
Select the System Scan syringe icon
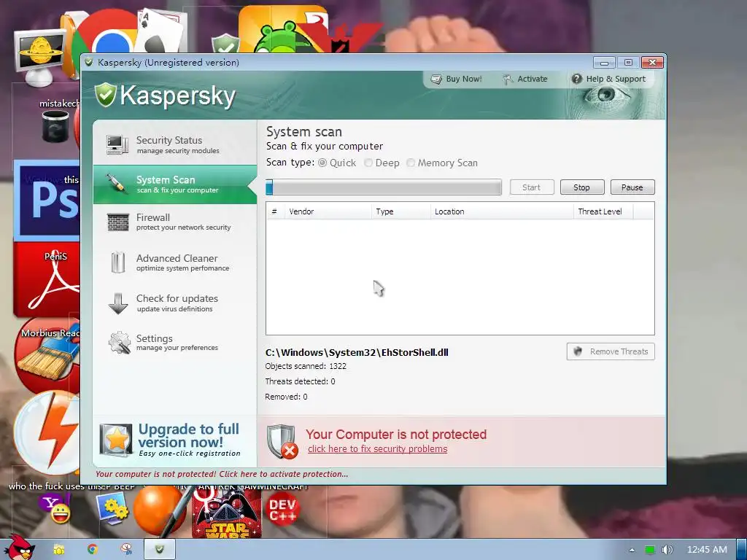coord(116,183)
